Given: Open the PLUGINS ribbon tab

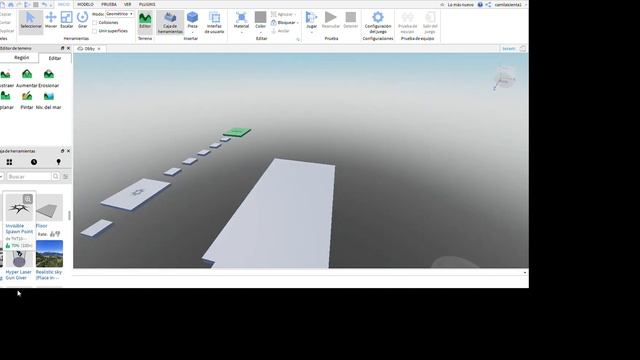Looking at the screenshot, I should click(147, 4).
